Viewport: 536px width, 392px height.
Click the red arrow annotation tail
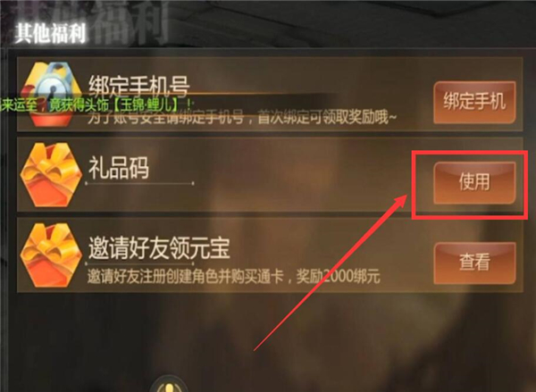(260, 346)
